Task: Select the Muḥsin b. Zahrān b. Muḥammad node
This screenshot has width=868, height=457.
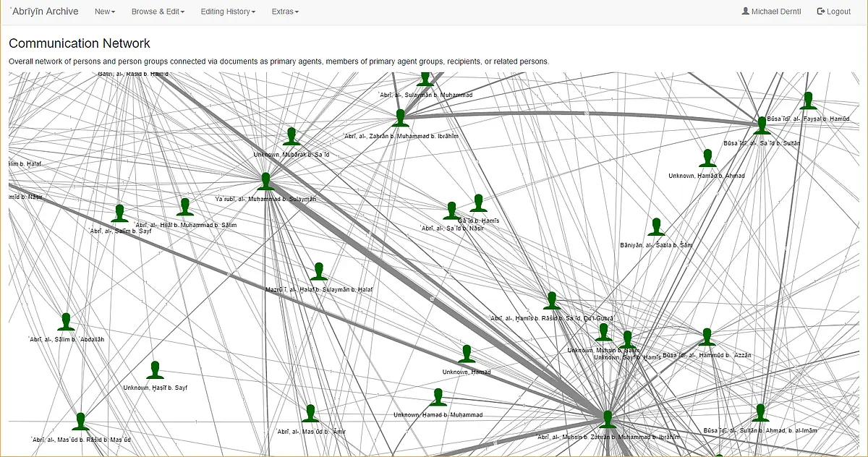Action: click(608, 419)
